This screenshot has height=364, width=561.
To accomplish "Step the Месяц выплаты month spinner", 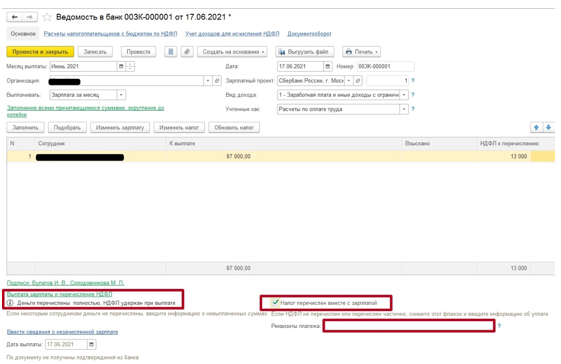I will click(130, 67).
